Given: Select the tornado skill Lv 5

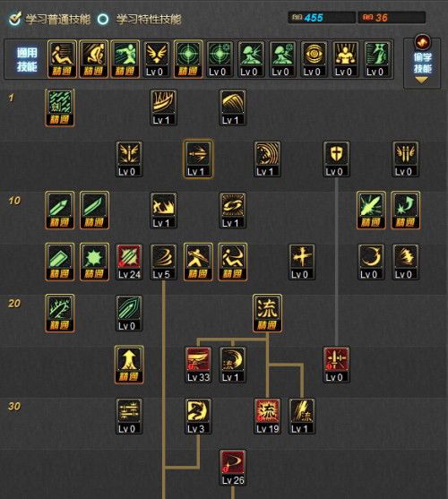Looking at the screenshot, I should [163, 262].
